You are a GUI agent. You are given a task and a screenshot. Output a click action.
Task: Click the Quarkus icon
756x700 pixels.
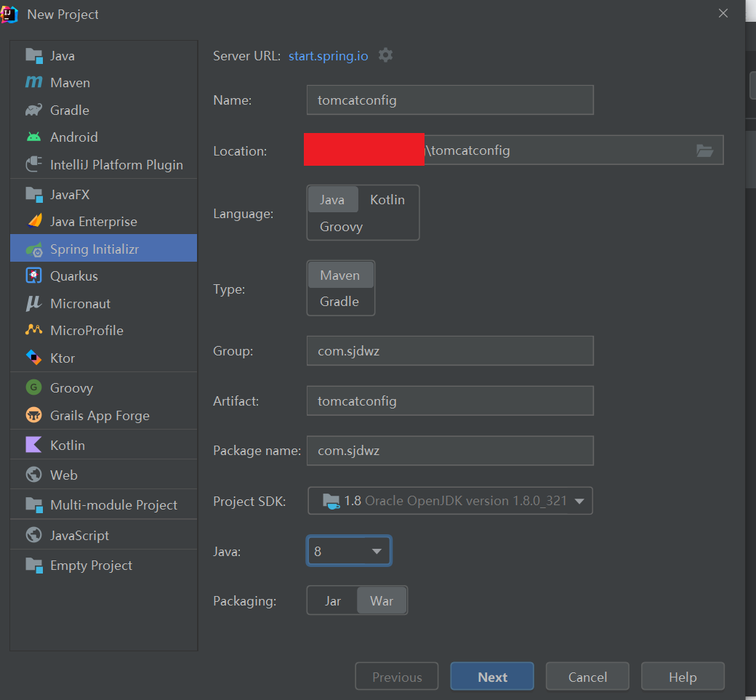[33, 275]
